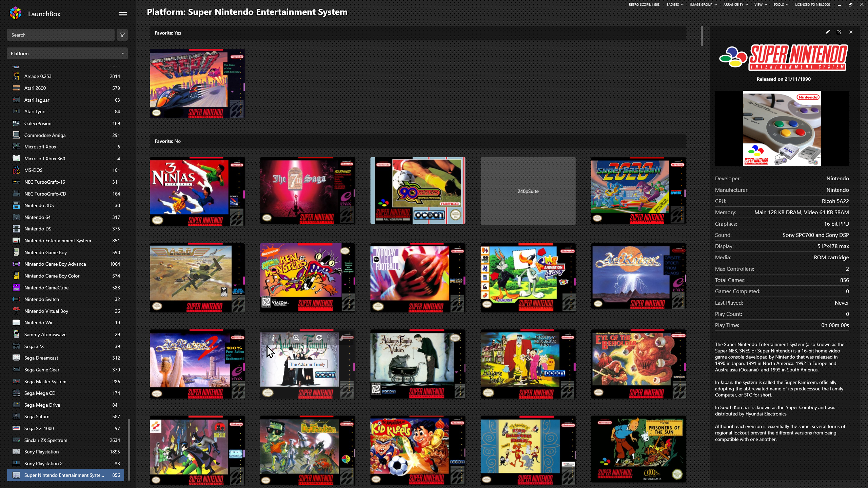Select the Addams Family Values cover
The height and width of the screenshot is (488, 868).
pos(418,364)
